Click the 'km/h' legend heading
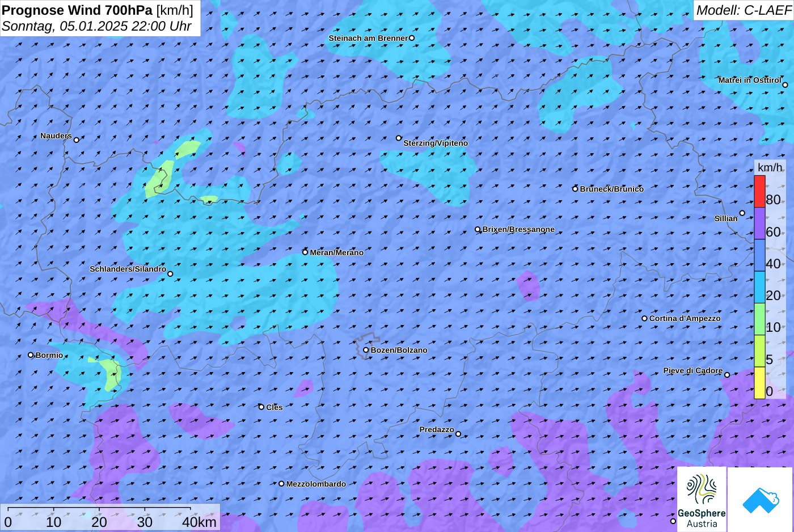Image resolution: width=794 pixels, height=532 pixels. [770, 167]
